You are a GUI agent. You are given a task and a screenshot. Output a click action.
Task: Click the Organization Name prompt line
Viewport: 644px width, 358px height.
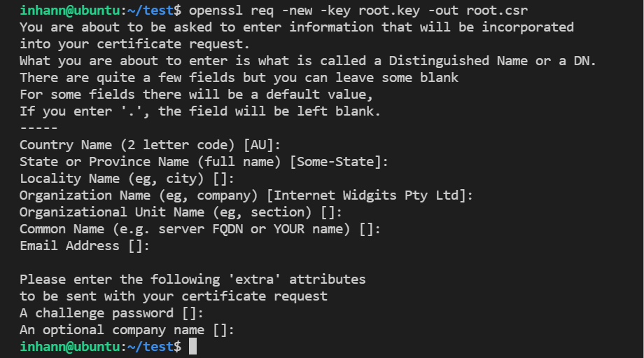pyautogui.click(x=246, y=195)
